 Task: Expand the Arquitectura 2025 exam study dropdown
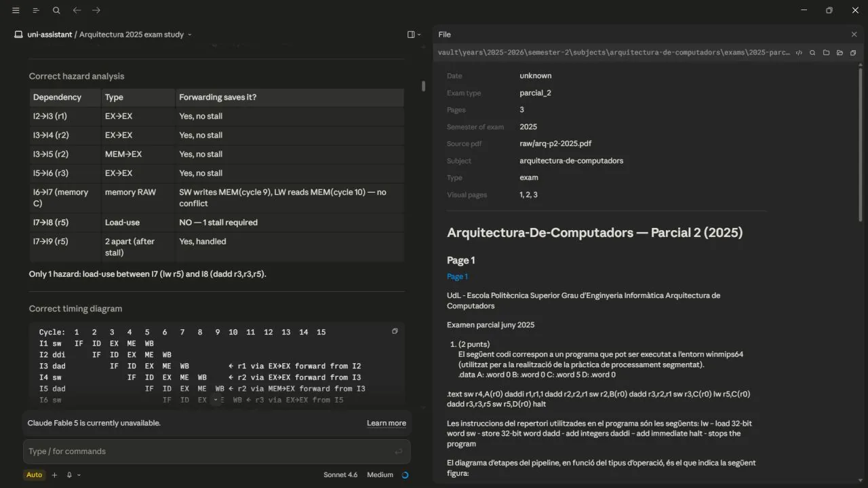(190, 35)
